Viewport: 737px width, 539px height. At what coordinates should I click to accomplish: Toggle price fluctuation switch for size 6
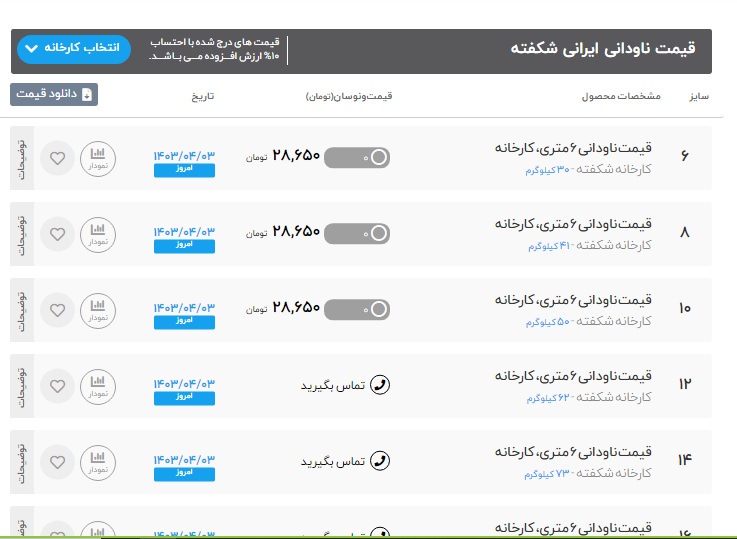[x=357, y=157]
